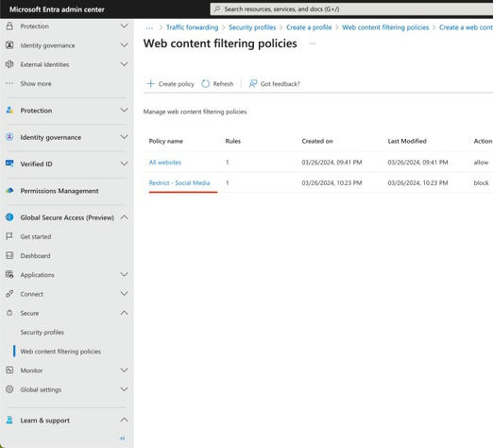Click the plus icon of Create policy
The image size is (493, 448).
click(x=151, y=83)
